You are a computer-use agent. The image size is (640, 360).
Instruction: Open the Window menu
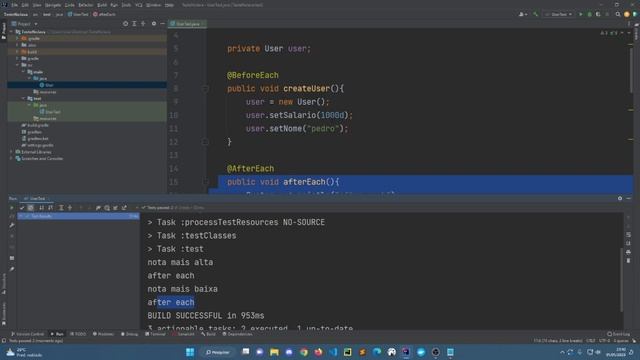[153, 5]
